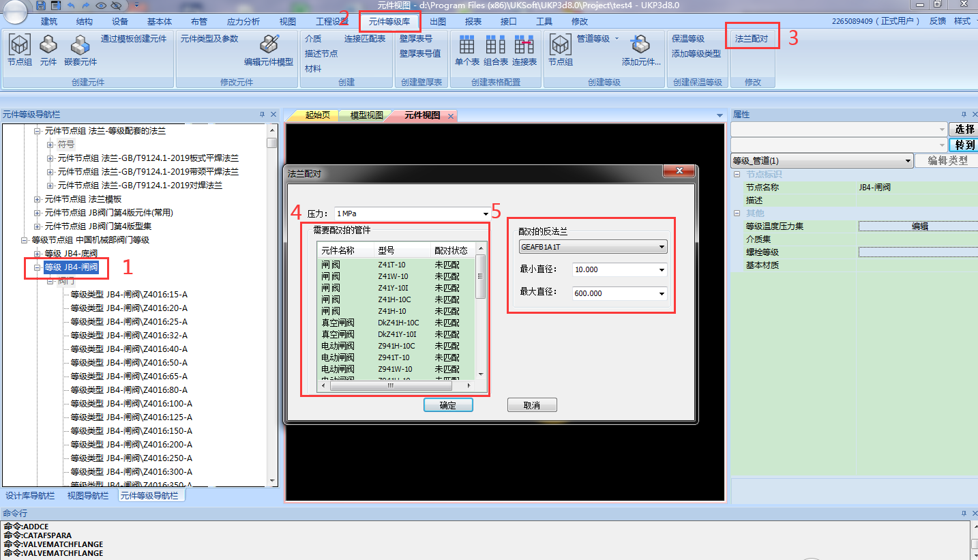Click the 确定 button in the dialog
Image resolution: width=978 pixels, height=560 pixels.
click(x=448, y=405)
